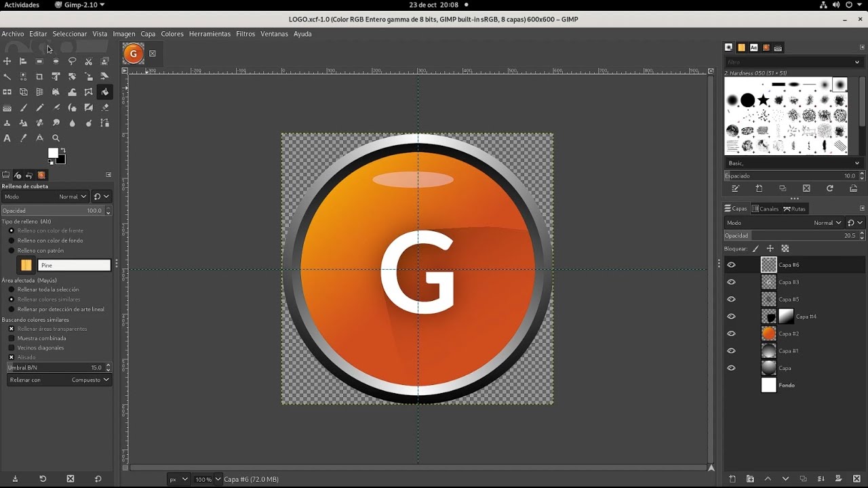This screenshot has height=488, width=868.
Task: Open layer Modo Normal dropdown
Action: point(784,222)
